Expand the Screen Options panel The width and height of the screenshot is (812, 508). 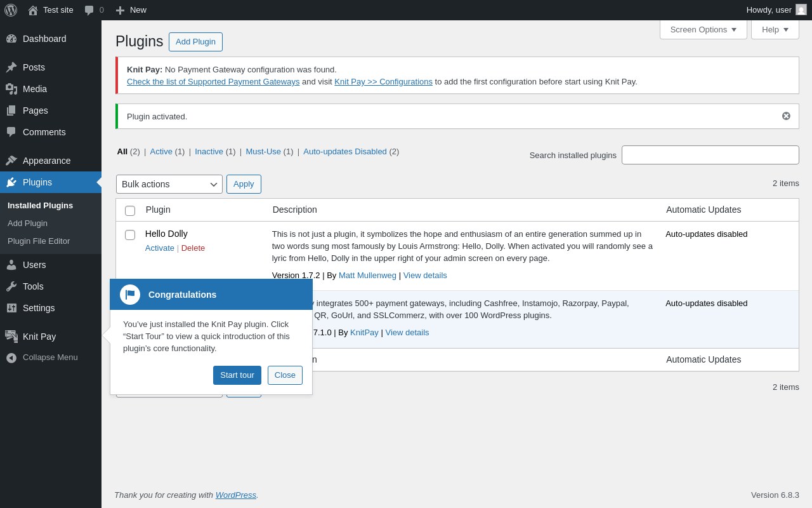703,29
